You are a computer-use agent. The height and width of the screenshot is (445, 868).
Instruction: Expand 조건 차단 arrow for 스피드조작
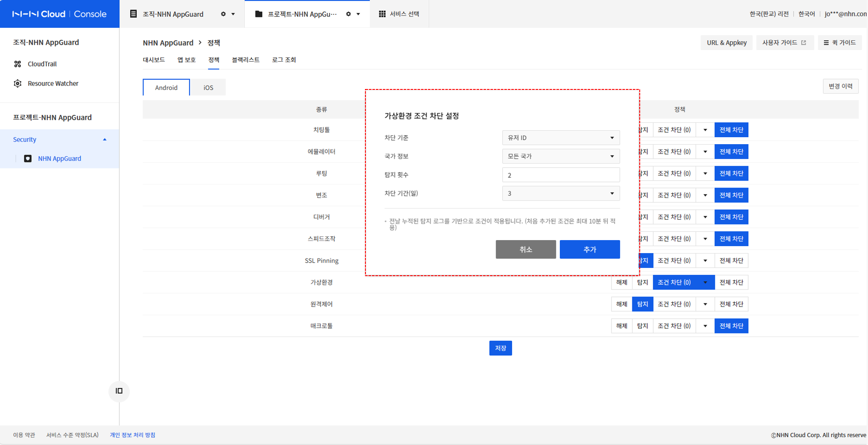point(705,239)
